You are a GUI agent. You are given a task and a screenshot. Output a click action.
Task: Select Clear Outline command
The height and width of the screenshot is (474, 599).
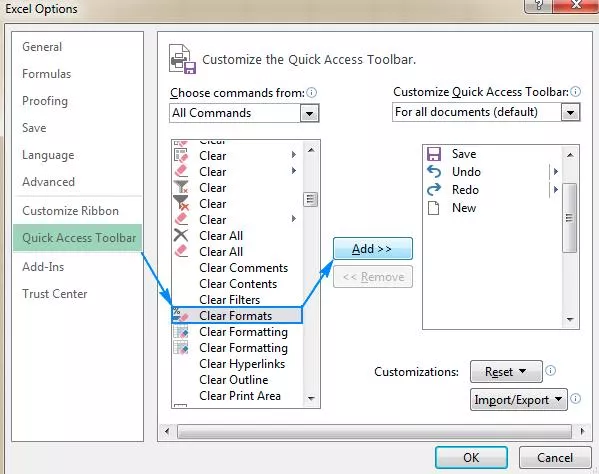click(x=237, y=380)
